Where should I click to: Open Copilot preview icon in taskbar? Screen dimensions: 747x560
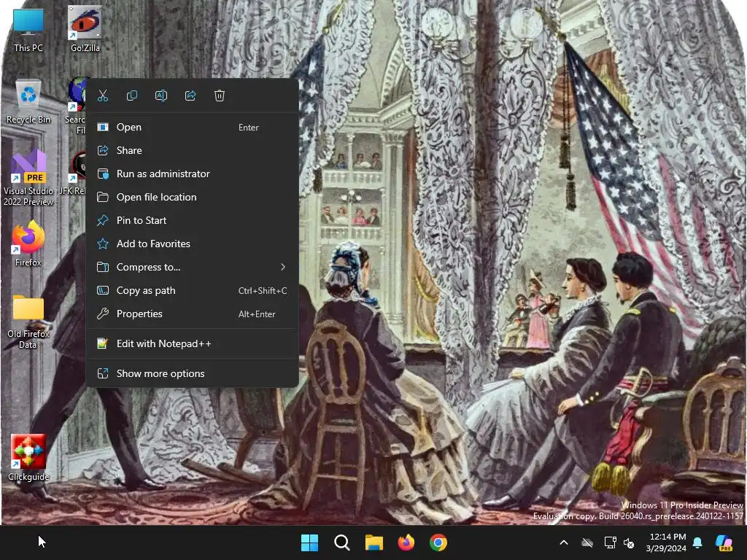pyautogui.click(x=724, y=542)
